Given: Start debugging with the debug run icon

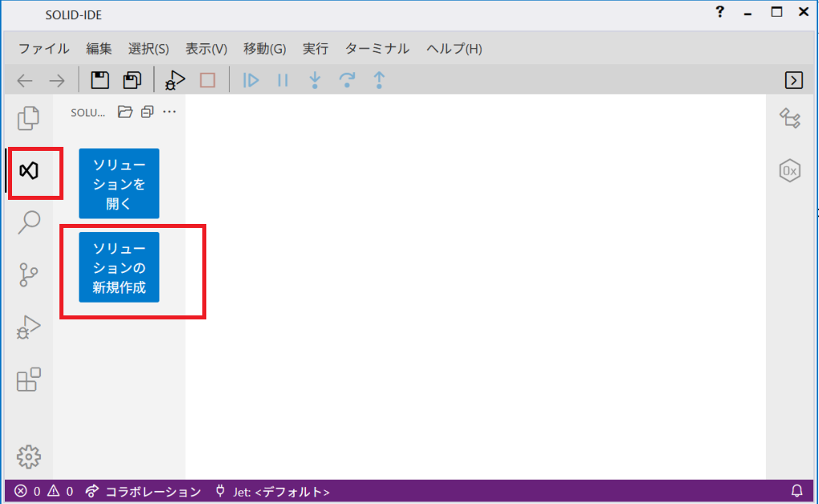Looking at the screenshot, I should [175, 79].
